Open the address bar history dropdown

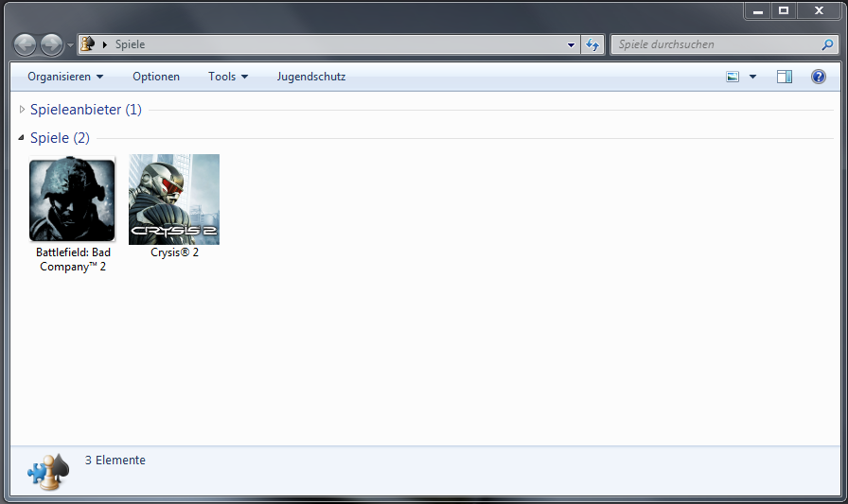571,44
